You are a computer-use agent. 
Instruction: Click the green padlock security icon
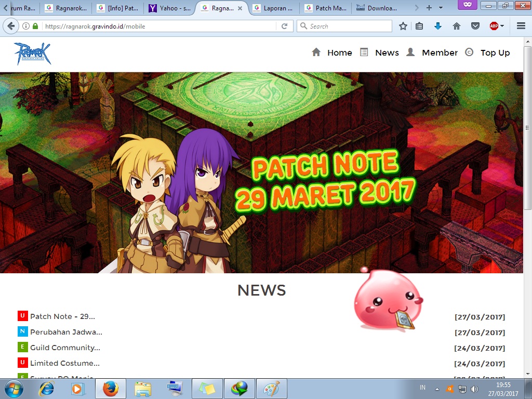[35, 26]
